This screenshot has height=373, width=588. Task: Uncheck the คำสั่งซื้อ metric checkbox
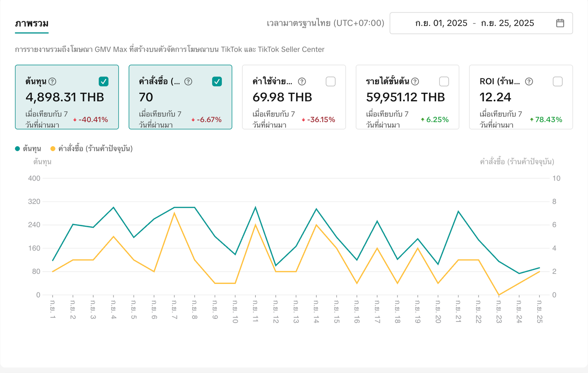[217, 82]
